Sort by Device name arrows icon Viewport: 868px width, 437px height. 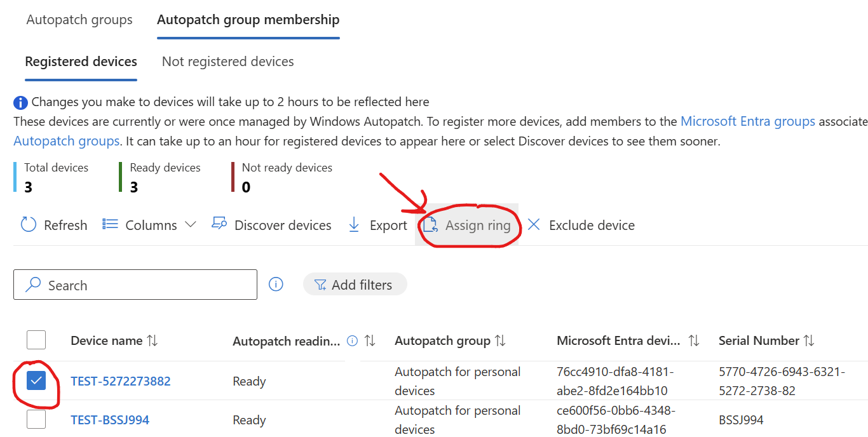(x=152, y=340)
